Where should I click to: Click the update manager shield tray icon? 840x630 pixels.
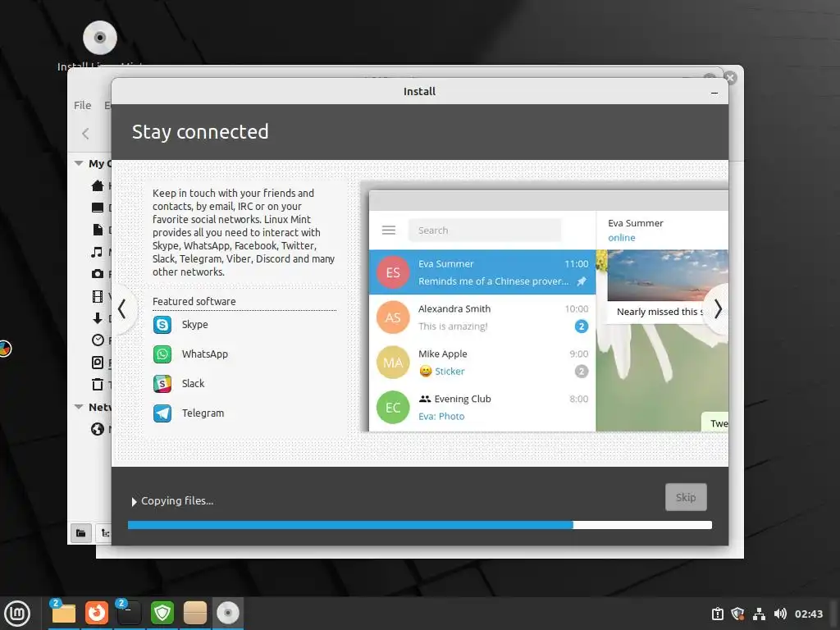tap(737, 614)
